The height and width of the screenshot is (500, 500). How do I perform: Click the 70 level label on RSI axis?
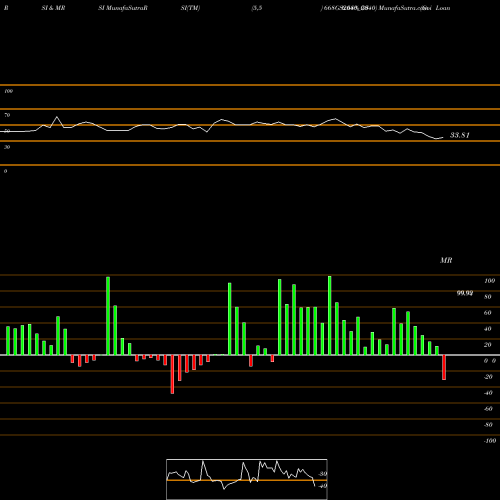[7, 115]
